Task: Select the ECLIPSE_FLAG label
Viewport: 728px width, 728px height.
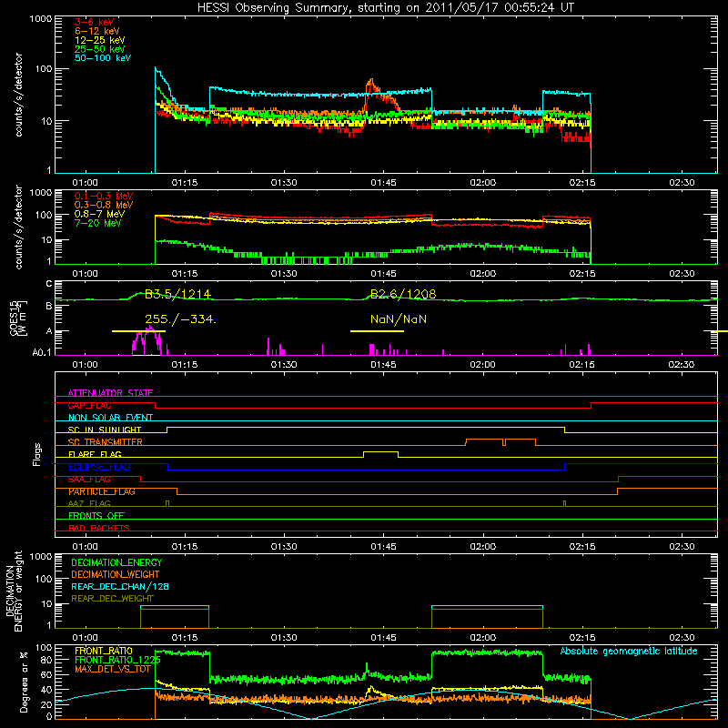Action: pos(99,467)
